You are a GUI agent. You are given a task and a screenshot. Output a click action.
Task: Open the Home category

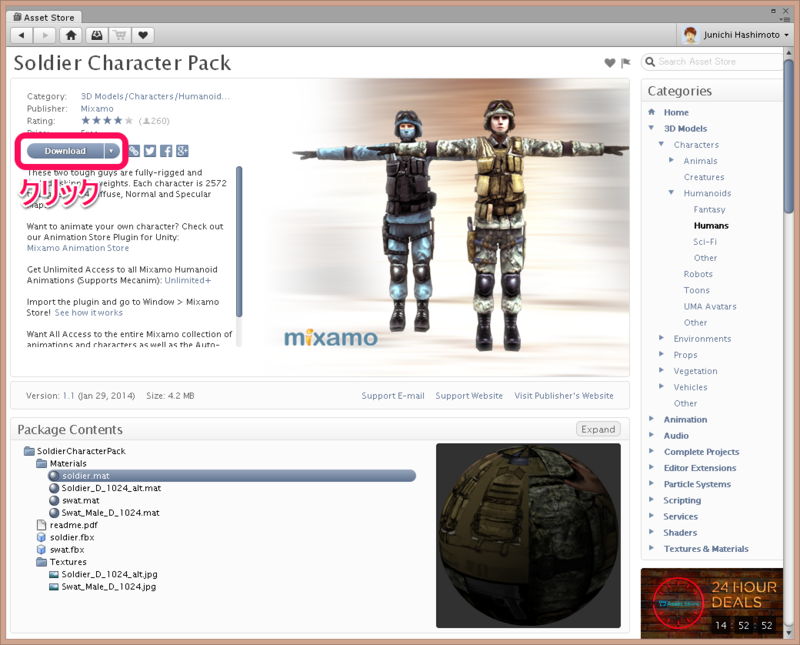pos(676,112)
